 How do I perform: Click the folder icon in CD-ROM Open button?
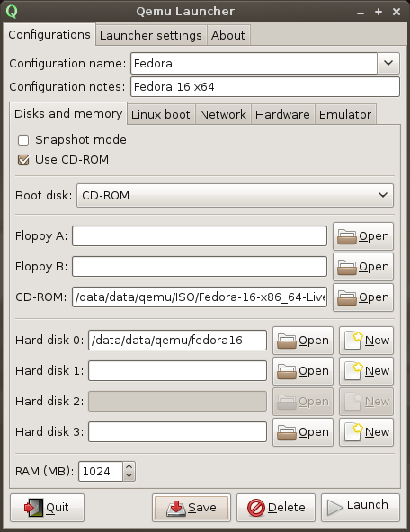click(346, 297)
